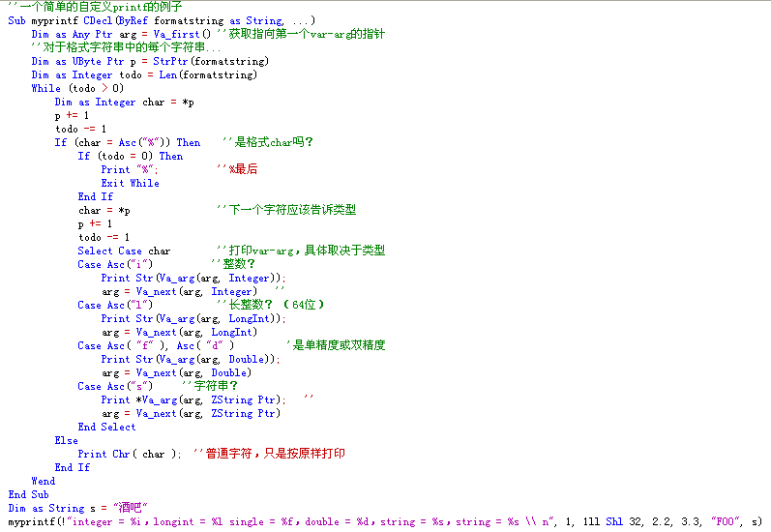Click the 'End Select' line
Screen dimensions: 771x532
106,428
